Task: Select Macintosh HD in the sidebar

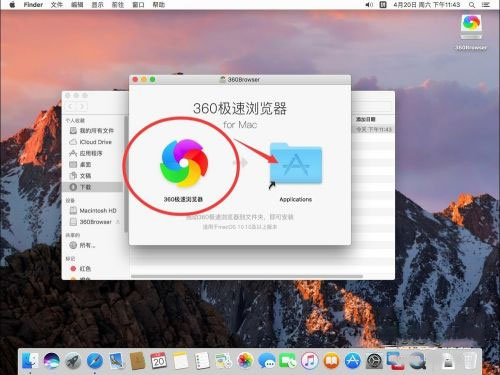Action: point(93,211)
